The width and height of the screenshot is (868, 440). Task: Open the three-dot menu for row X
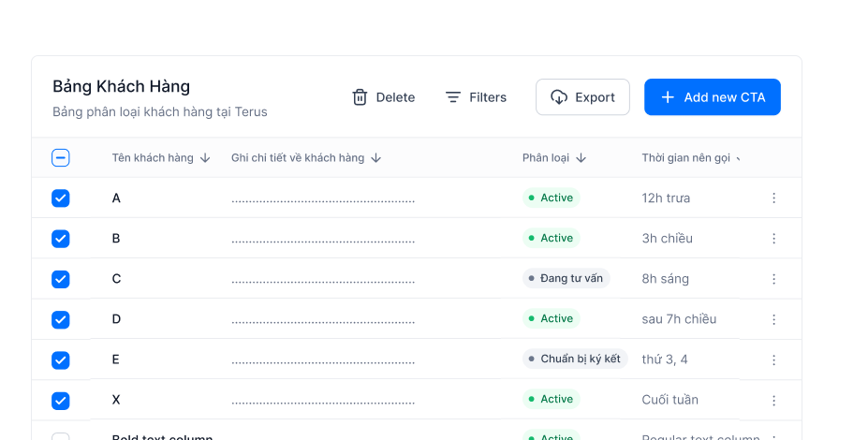[x=773, y=400]
